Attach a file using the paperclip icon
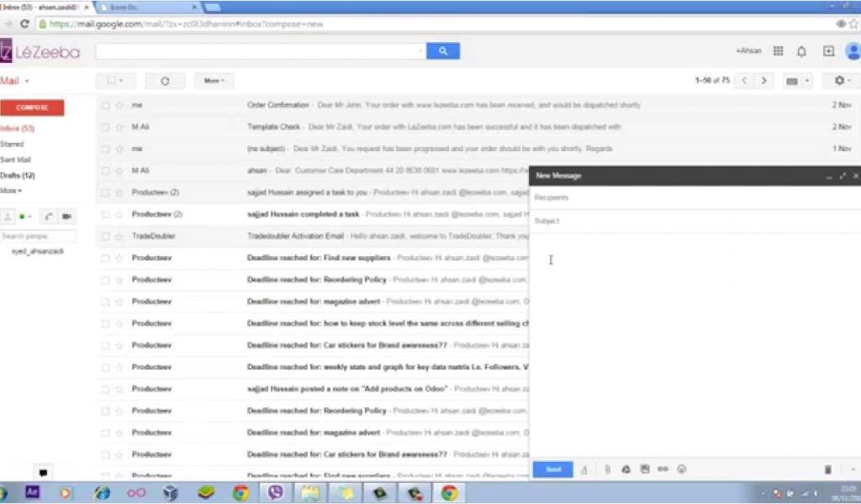Image resolution: width=861 pixels, height=504 pixels. click(x=607, y=469)
